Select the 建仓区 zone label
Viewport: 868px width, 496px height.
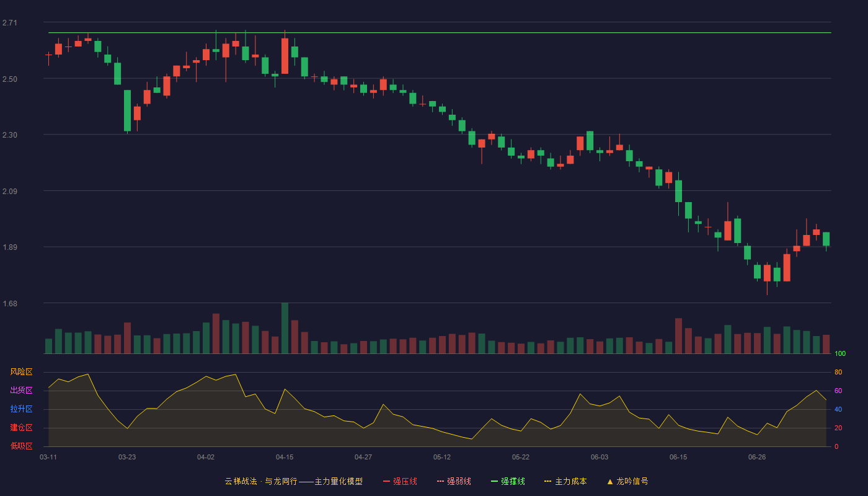21,428
